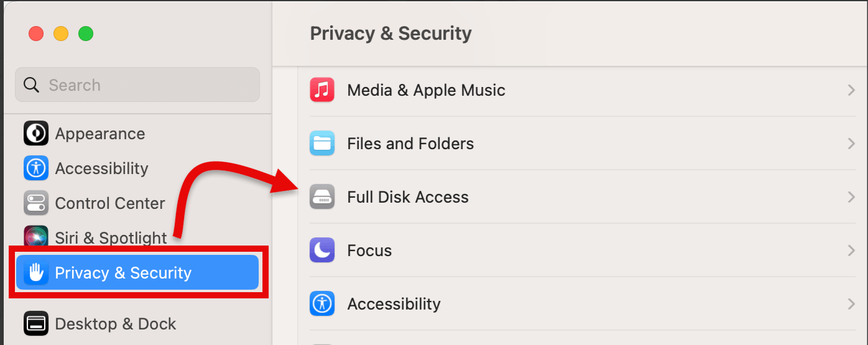Open the Media & Apple Music icon
The width and height of the screenshot is (868, 345).
pyautogui.click(x=322, y=90)
